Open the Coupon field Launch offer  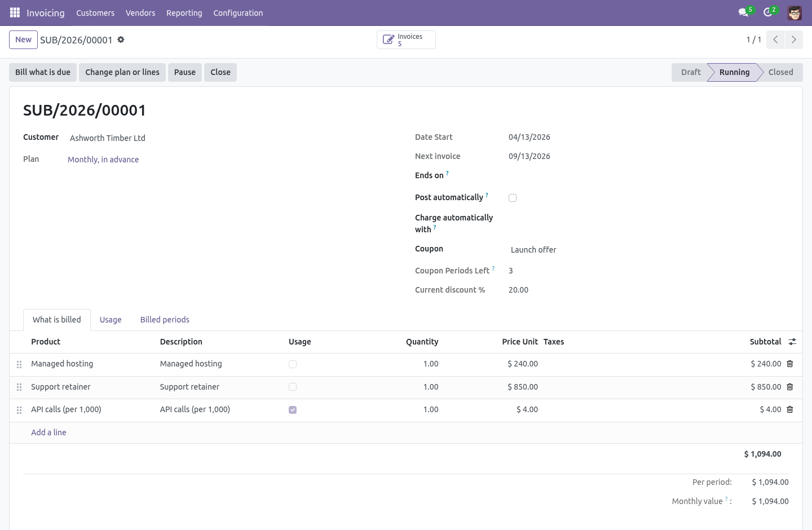(x=533, y=250)
